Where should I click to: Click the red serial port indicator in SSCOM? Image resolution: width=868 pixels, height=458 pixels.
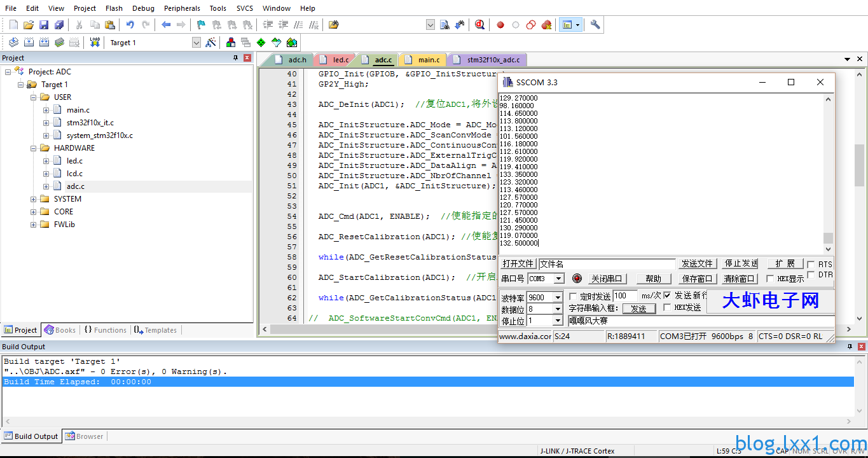577,279
